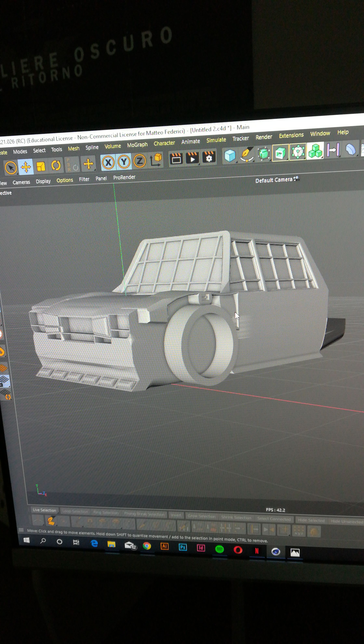Open the MoGraph menu
This screenshot has width=364, height=644.
coord(137,145)
